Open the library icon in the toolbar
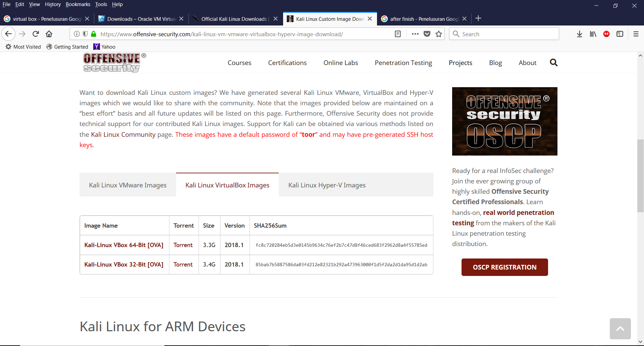The width and height of the screenshot is (644, 346). [x=593, y=34]
